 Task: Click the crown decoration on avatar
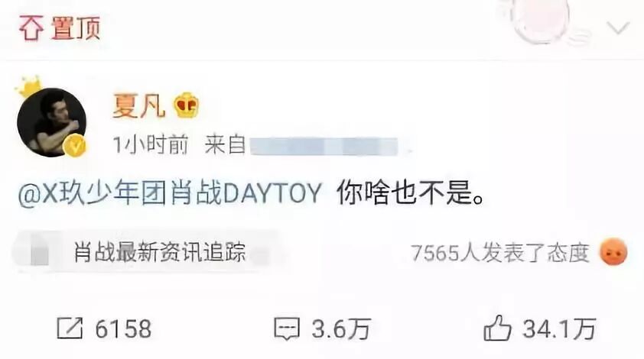29,86
